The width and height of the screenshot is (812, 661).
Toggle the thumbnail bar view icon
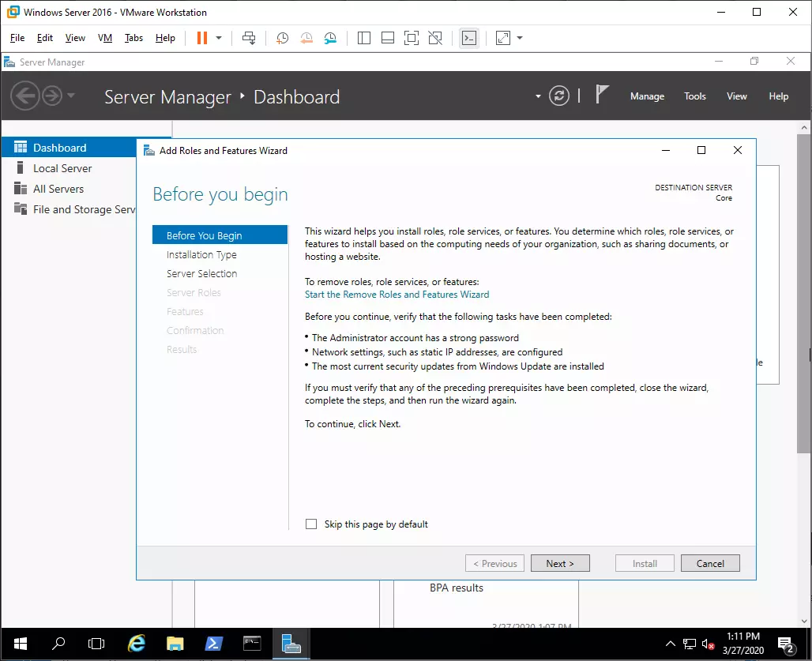point(388,38)
